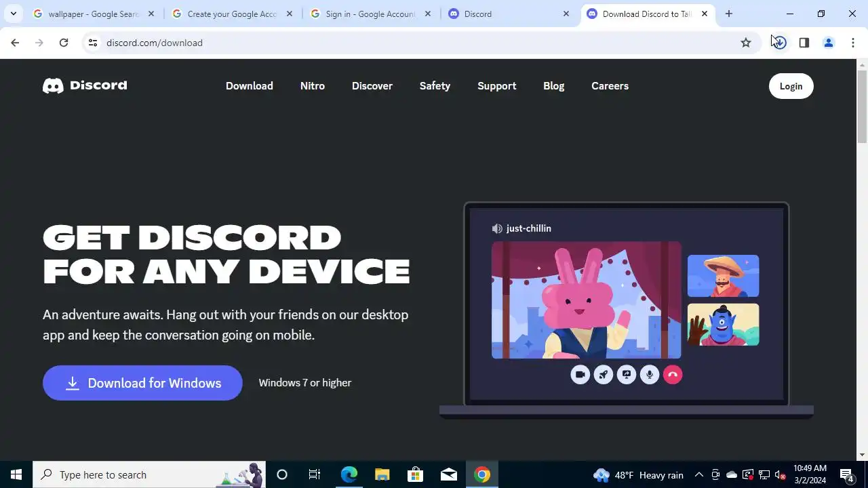868x488 pixels.
Task: Open notification center icon
Action: [x=846, y=474]
